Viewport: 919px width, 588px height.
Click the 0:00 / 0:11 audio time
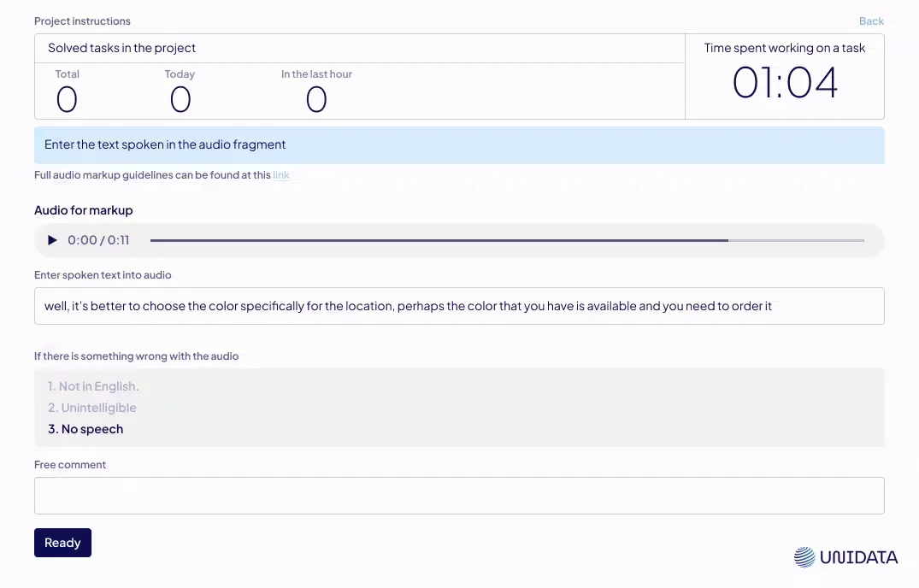(x=98, y=240)
